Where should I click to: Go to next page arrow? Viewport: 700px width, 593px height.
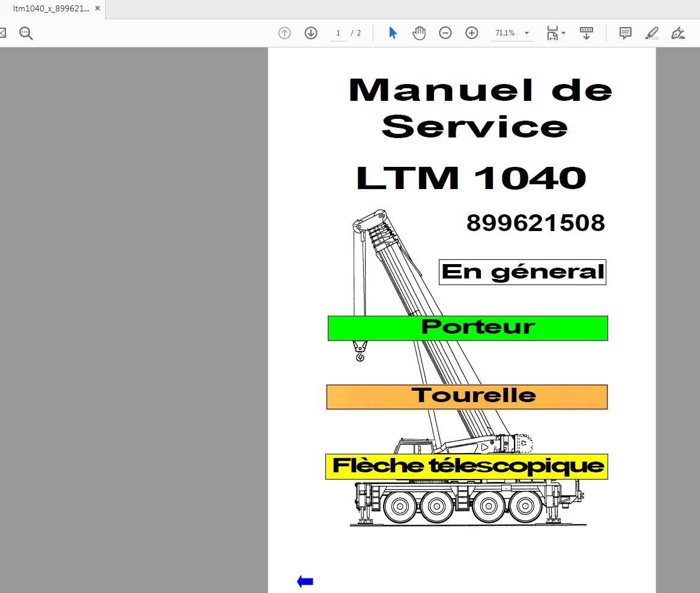coord(311,33)
